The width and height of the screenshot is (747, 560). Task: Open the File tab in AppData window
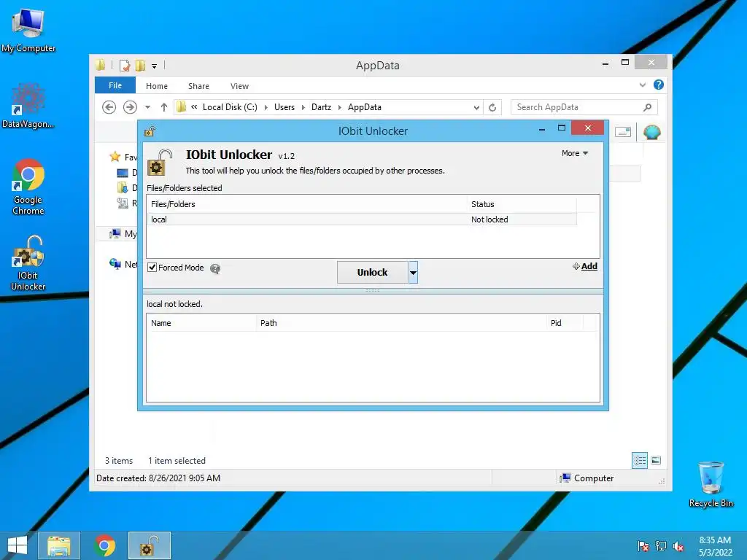pyautogui.click(x=115, y=85)
